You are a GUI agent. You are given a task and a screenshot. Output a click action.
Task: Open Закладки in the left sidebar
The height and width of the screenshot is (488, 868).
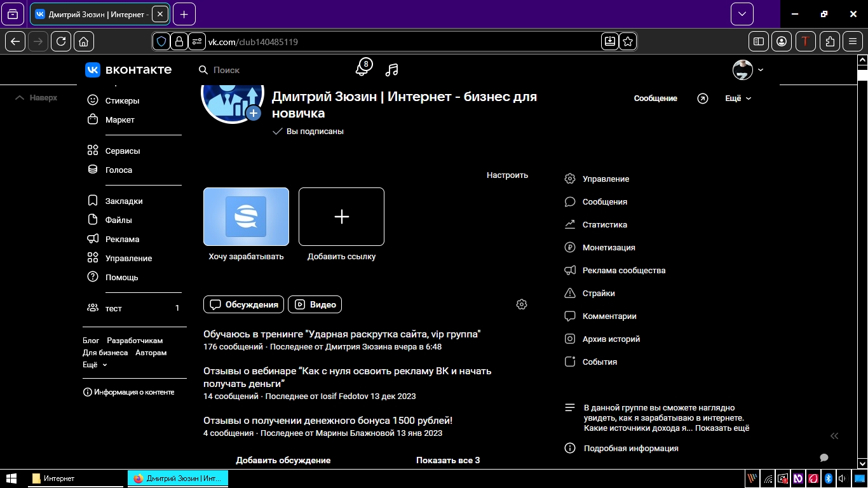[123, 201]
